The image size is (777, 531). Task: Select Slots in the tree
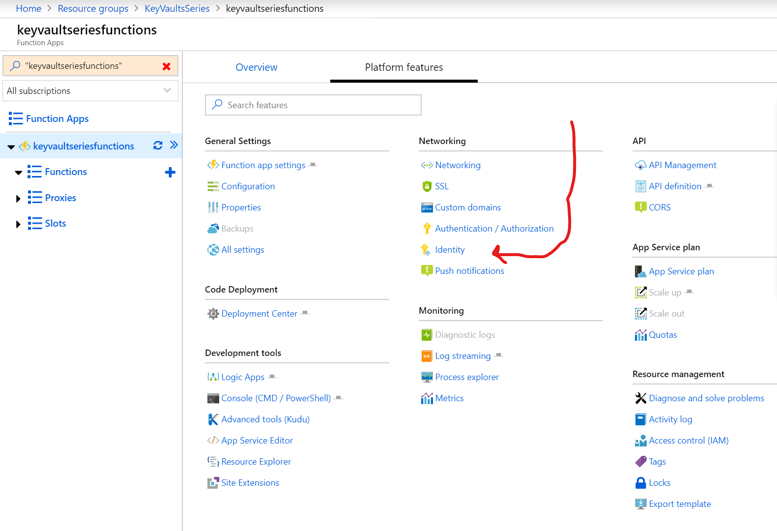(x=55, y=223)
